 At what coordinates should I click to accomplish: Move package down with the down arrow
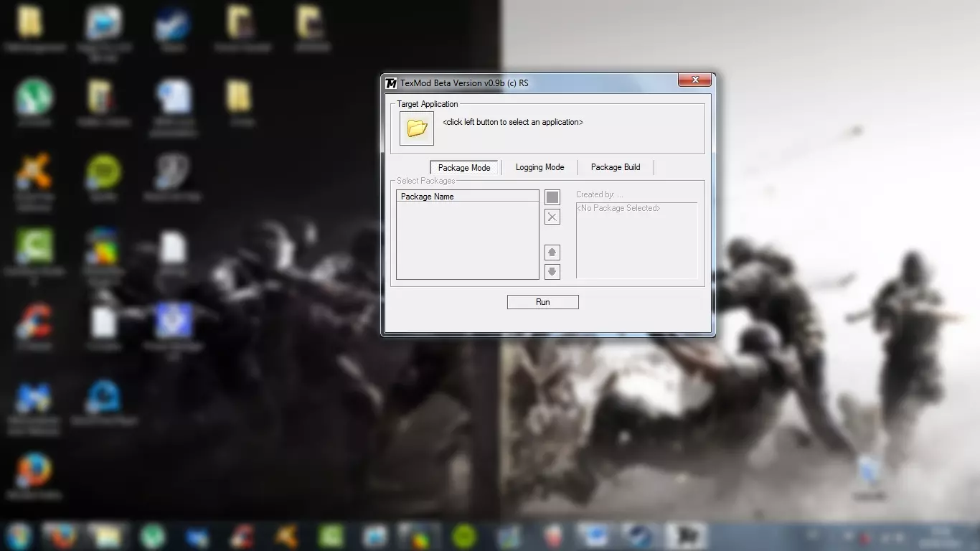click(552, 271)
